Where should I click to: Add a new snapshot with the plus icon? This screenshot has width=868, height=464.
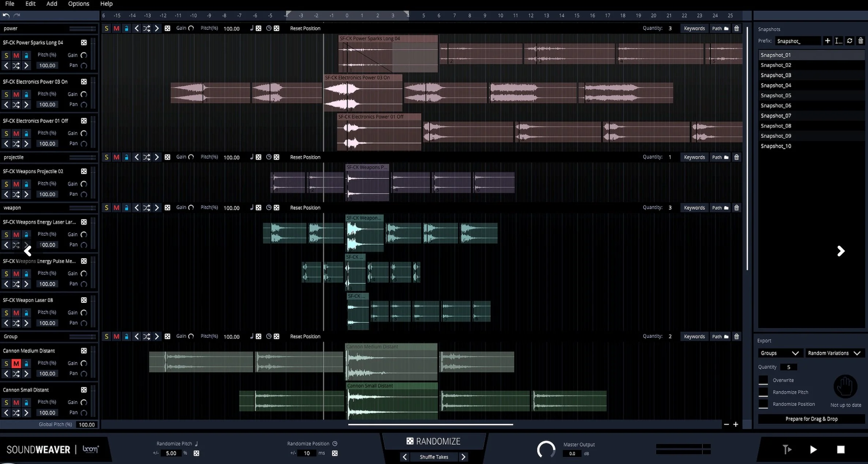click(x=828, y=41)
